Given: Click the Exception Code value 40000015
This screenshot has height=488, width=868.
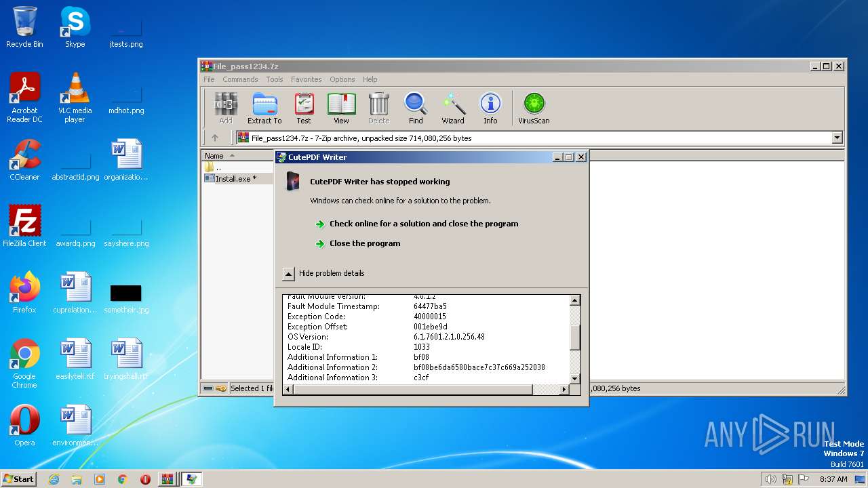Looking at the screenshot, I should click(431, 317).
